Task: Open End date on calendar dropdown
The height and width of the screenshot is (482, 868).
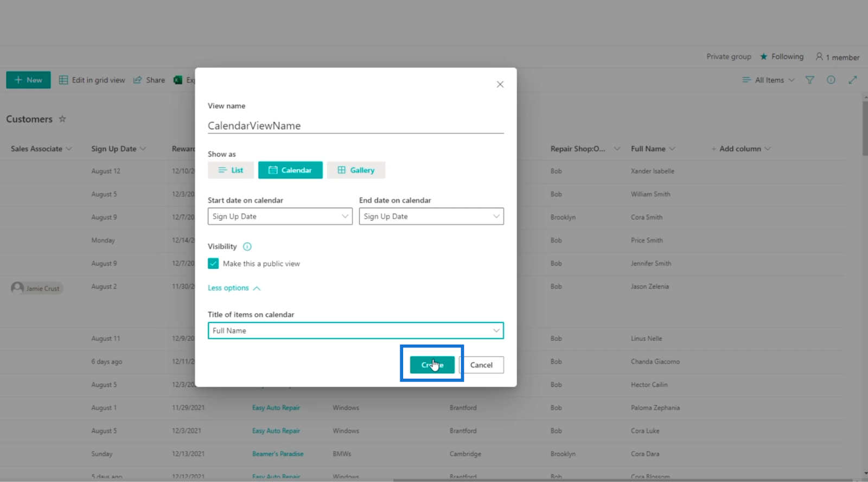Action: pos(431,216)
